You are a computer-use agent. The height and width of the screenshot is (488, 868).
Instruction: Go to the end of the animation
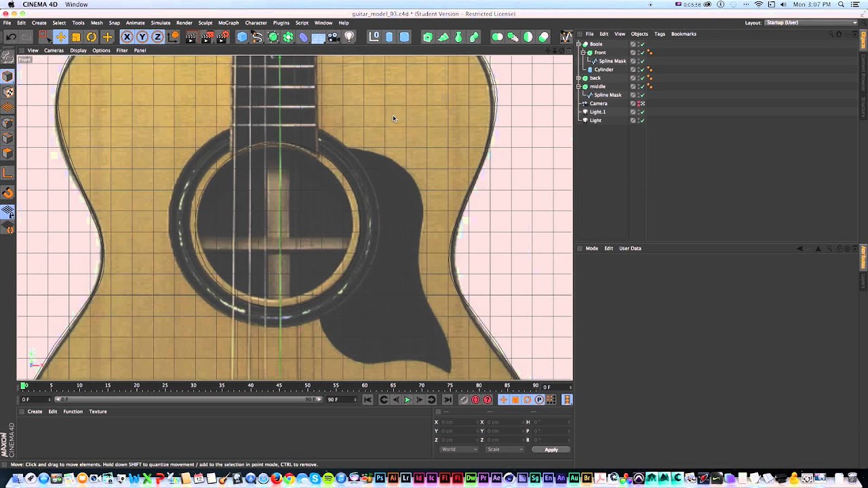coord(447,400)
